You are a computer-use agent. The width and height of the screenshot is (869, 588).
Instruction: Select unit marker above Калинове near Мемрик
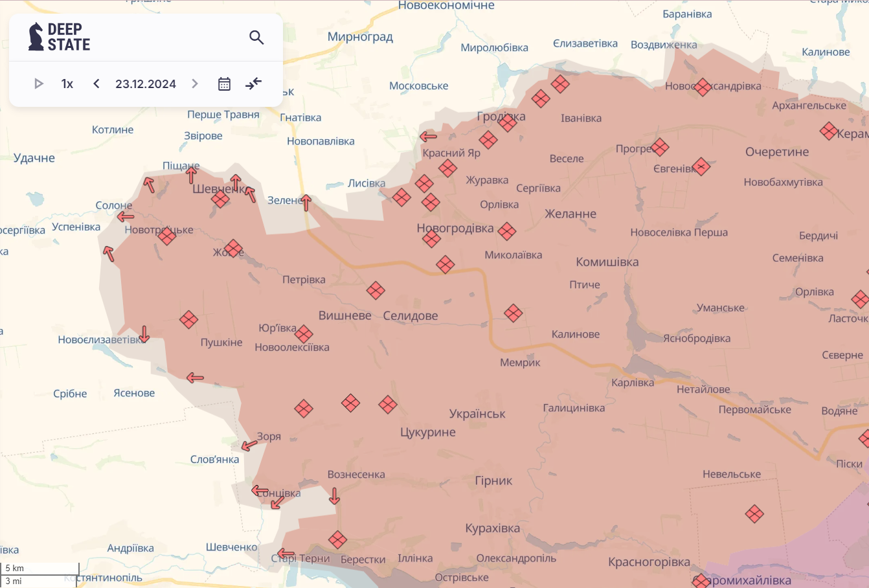click(513, 313)
